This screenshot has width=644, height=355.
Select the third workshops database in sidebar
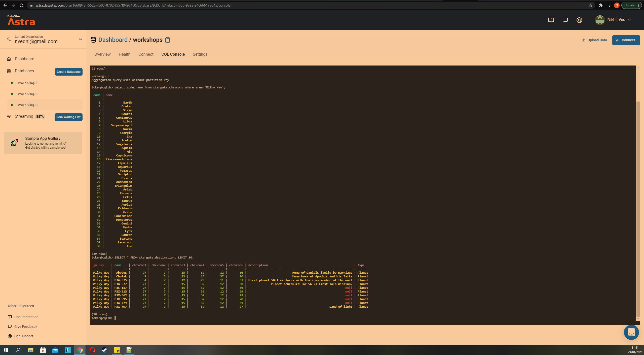tap(28, 105)
